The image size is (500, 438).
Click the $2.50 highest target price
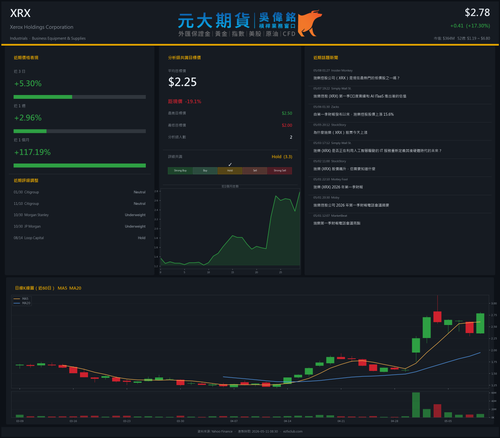tap(287, 113)
